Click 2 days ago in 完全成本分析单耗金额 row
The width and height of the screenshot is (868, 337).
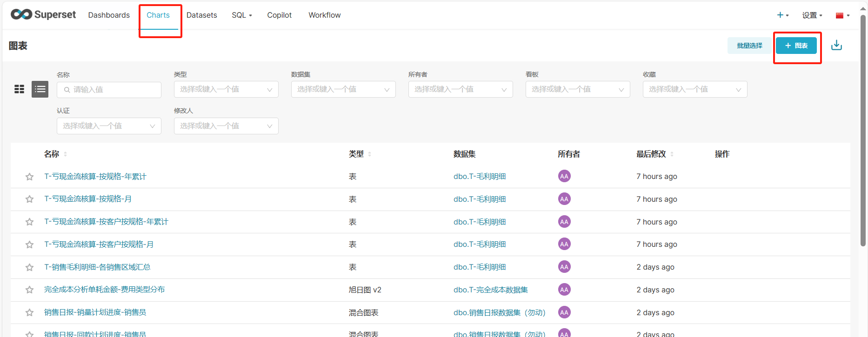(655, 290)
